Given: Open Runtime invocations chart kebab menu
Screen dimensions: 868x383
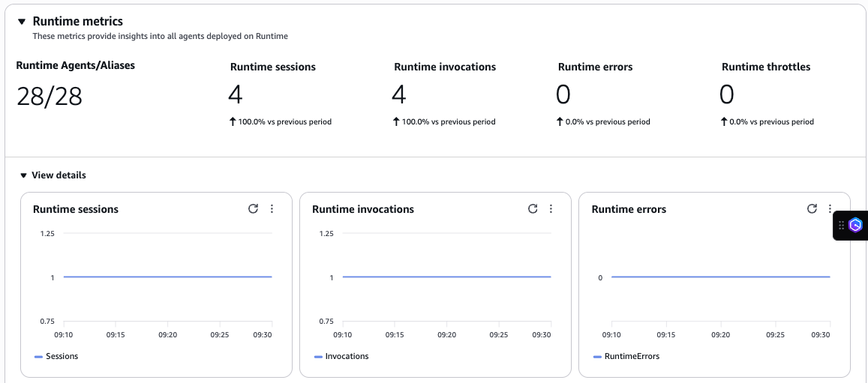Looking at the screenshot, I should tap(551, 209).
